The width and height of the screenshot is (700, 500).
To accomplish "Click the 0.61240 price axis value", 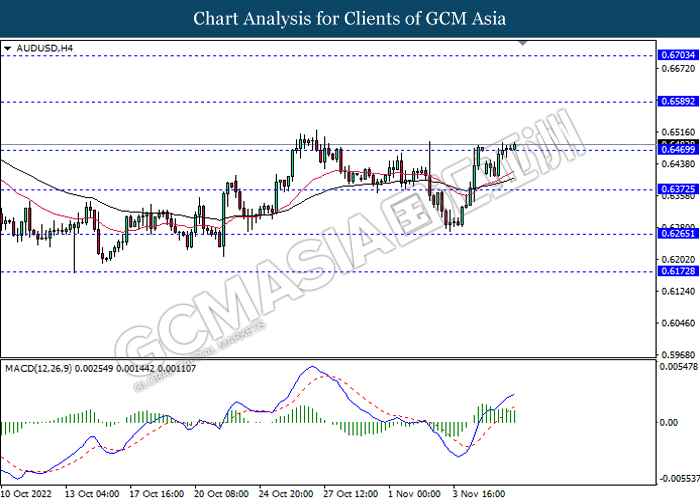I will (678, 291).
